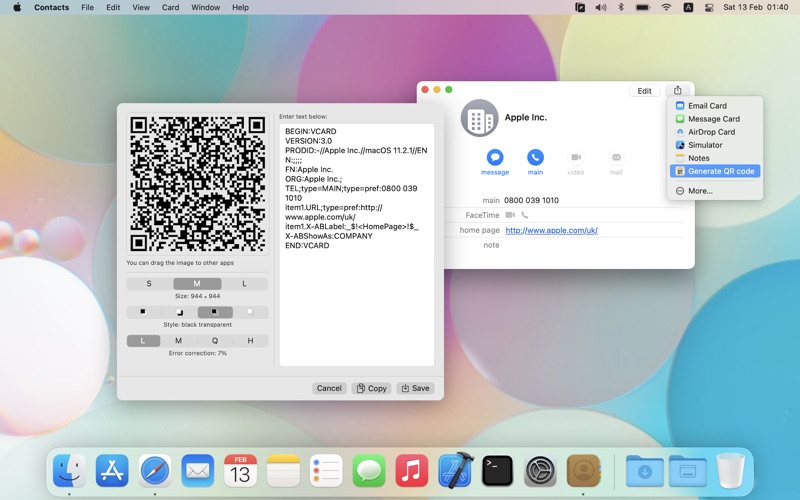The width and height of the screenshot is (800, 500).
Task: Choose the fourth white QR style option
Action: point(250,312)
